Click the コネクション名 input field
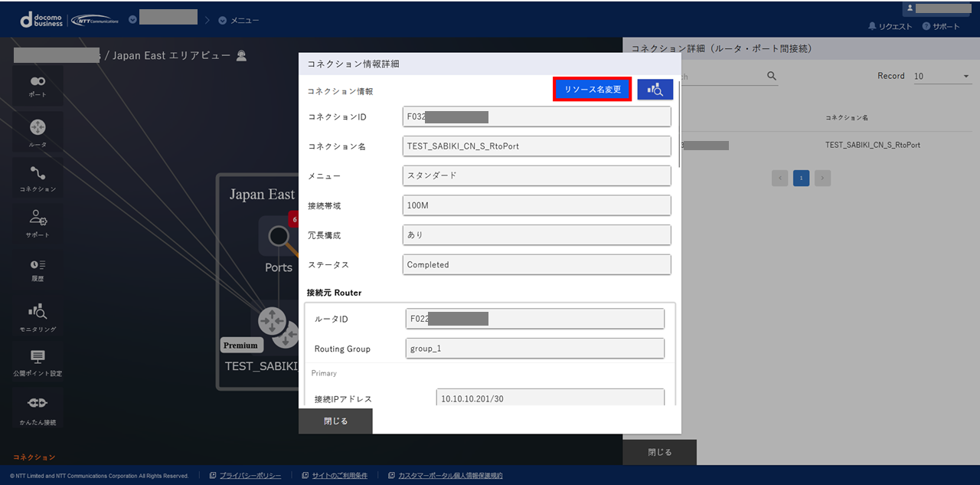This screenshot has height=485, width=980. [x=537, y=146]
